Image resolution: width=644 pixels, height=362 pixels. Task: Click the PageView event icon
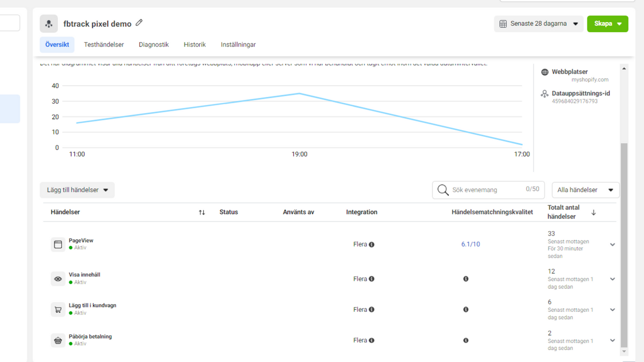pyautogui.click(x=58, y=244)
